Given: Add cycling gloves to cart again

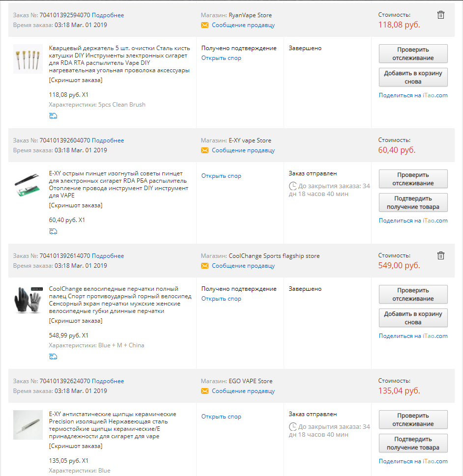Looking at the screenshot, I should coord(413,318).
